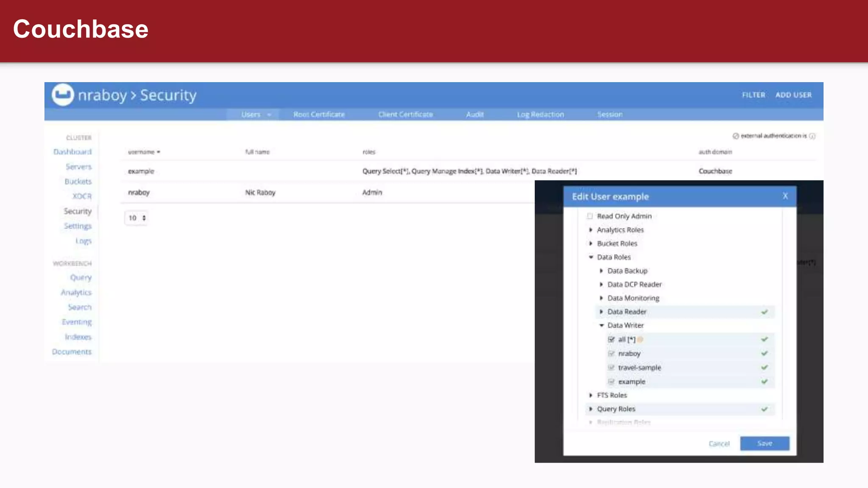Click green checkmark on Query Roles row
Screen dimensions: 868x488
pyautogui.click(x=765, y=409)
